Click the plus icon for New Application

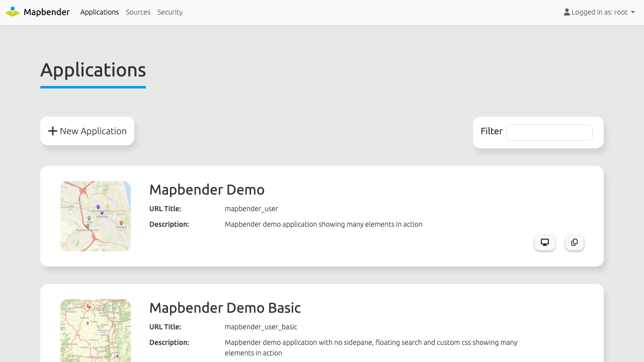53,131
